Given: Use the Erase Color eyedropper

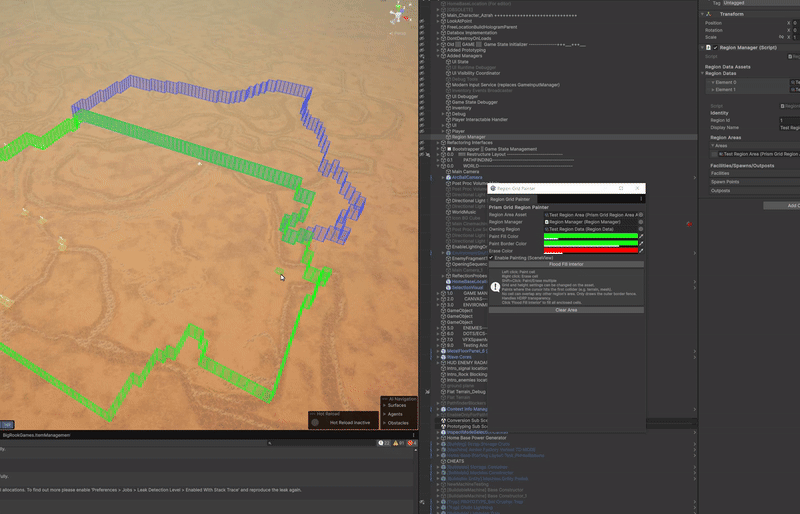Looking at the screenshot, I should coord(641,251).
